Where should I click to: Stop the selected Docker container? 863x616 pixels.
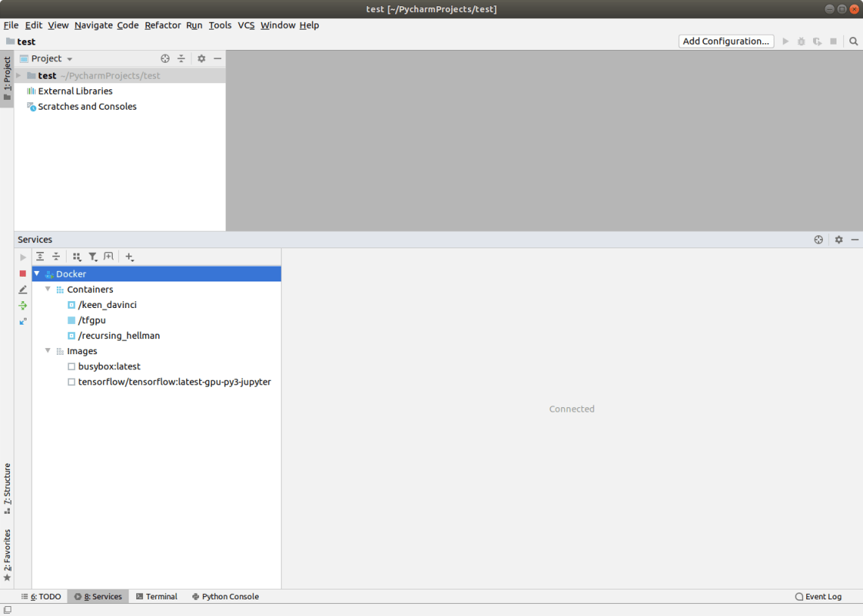tap(22, 274)
